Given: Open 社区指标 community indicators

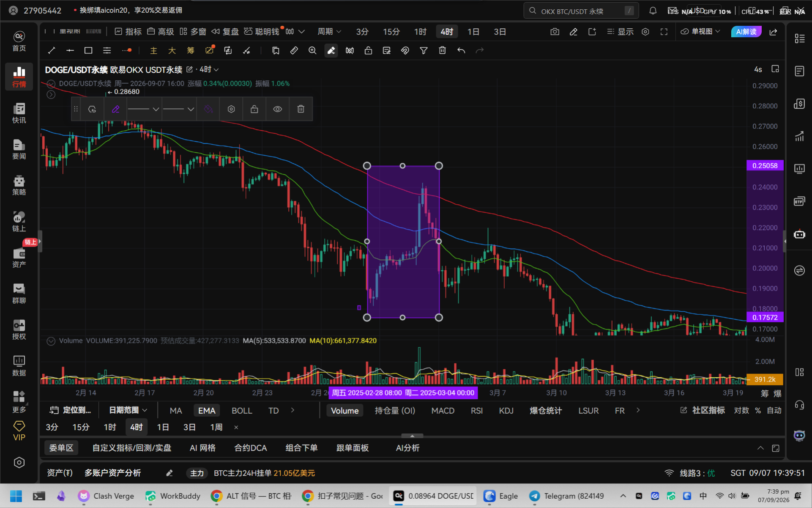Looking at the screenshot, I should [703, 410].
